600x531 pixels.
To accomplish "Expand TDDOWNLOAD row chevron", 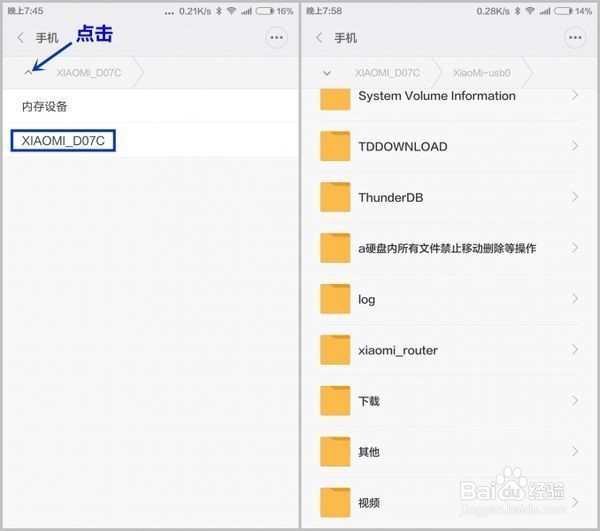I will click(x=575, y=146).
